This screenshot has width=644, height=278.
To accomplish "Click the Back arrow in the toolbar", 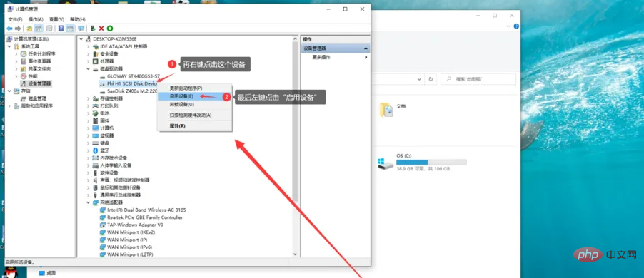I will [x=9, y=29].
